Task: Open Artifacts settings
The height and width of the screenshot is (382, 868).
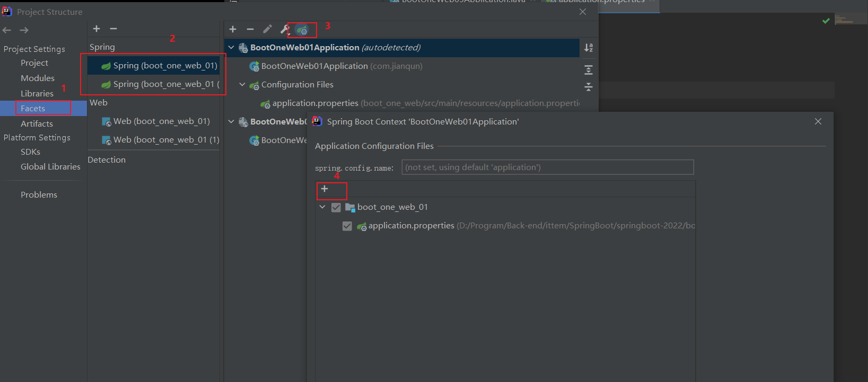Action: tap(37, 123)
